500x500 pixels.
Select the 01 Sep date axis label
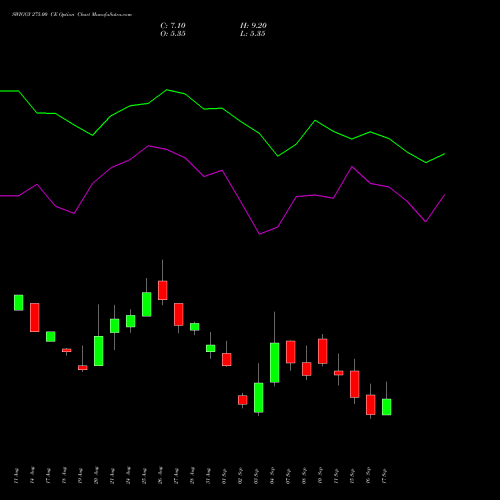224,476
